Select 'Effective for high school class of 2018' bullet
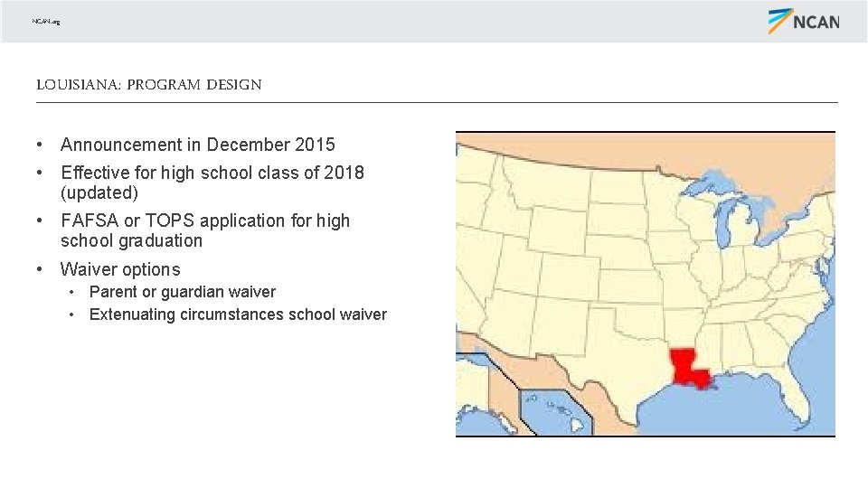This screenshot has width=868, height=488. coord(212,173)
